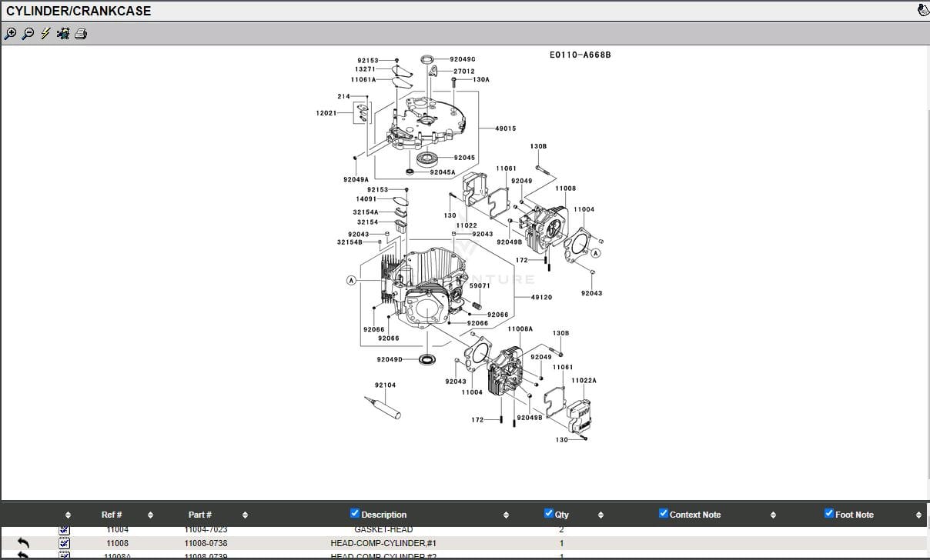
Task: Zoom in on the parts diagram
Action: [10, 33]
